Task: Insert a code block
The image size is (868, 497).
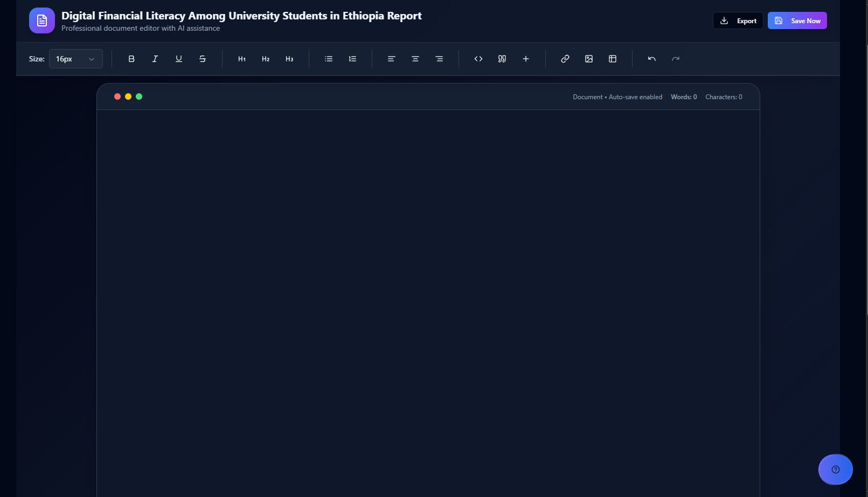Action: pos(478,59)
